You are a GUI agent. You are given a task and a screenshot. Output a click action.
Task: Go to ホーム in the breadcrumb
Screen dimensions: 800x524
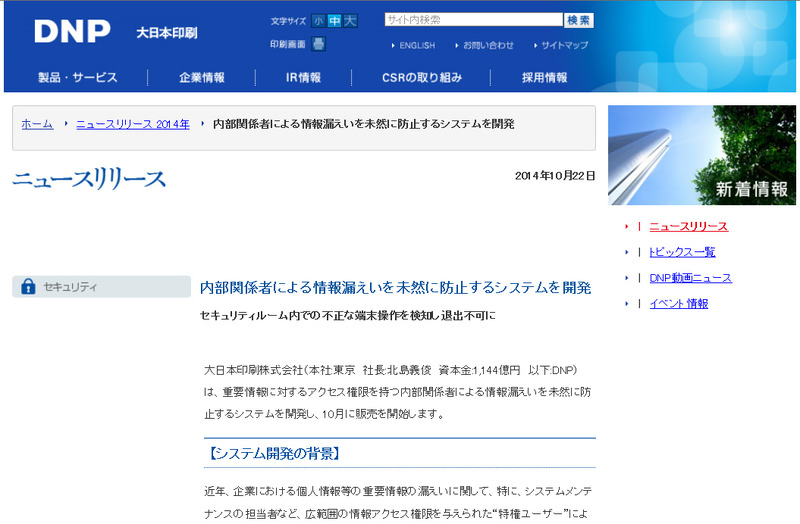37,124
